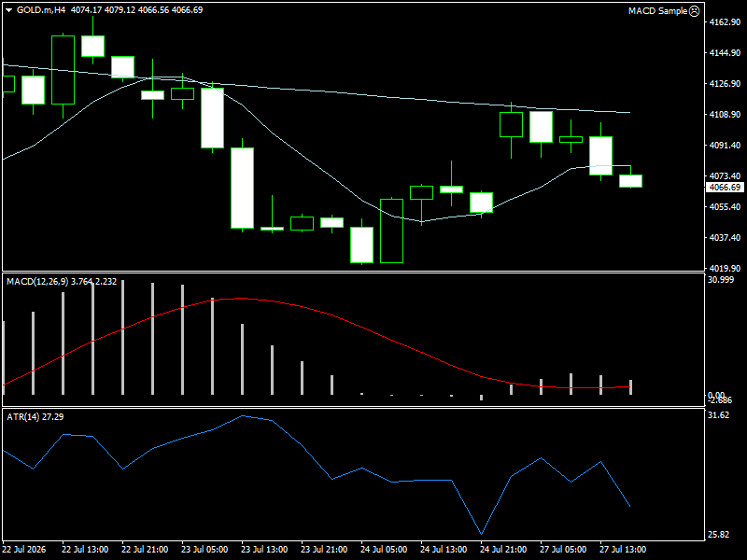
Task: Click the sad face expert advisor icon
Action: 695,11
